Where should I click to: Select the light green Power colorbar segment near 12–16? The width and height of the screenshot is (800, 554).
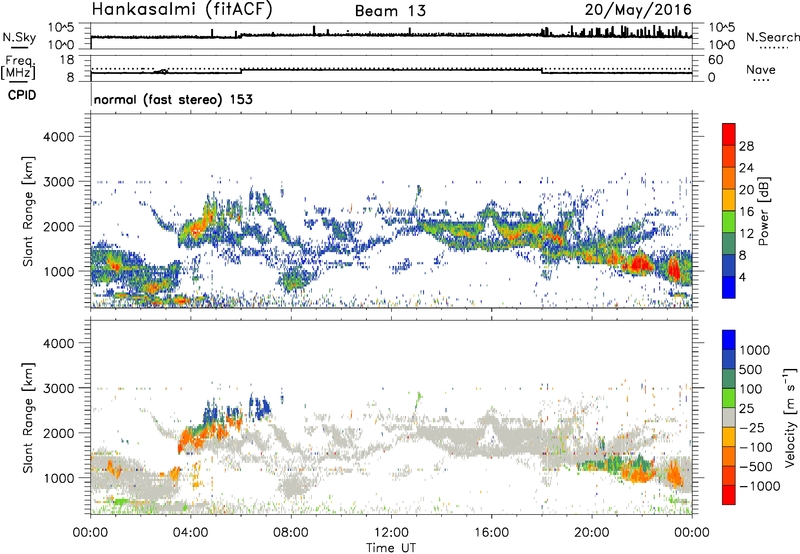729,220
